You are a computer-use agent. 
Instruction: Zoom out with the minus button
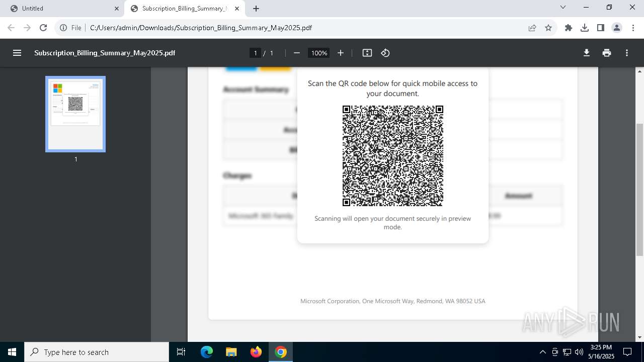pyautogui.click(x=297, y=53)
